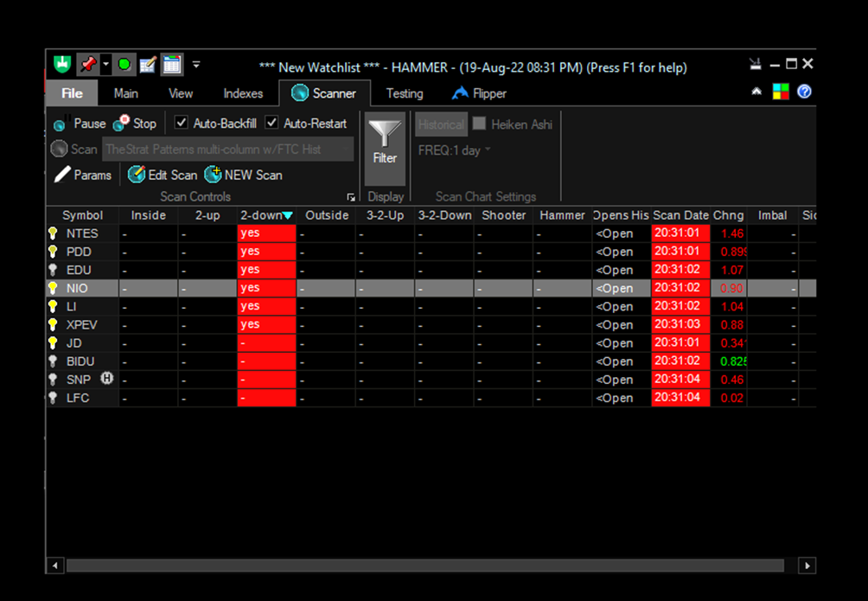This screenshot has height=601, width=868.
Task: Open the pushpin dropdown arrow
Action: 105,65
